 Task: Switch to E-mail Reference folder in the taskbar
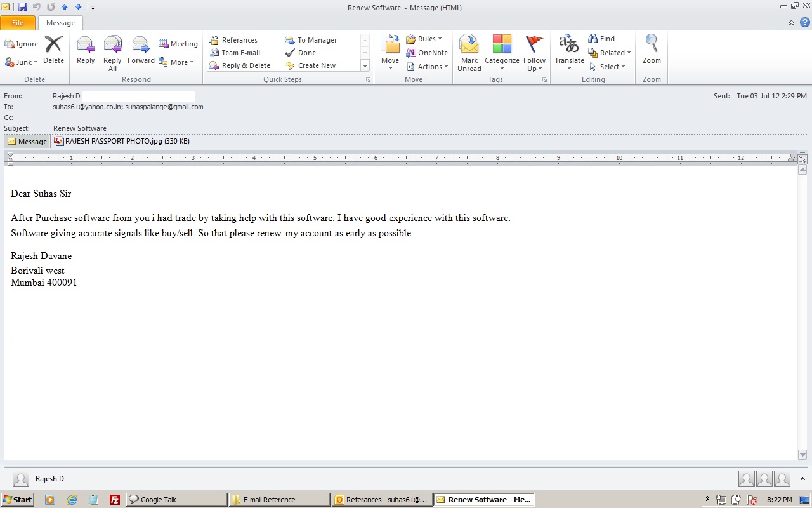coord(279,500)
